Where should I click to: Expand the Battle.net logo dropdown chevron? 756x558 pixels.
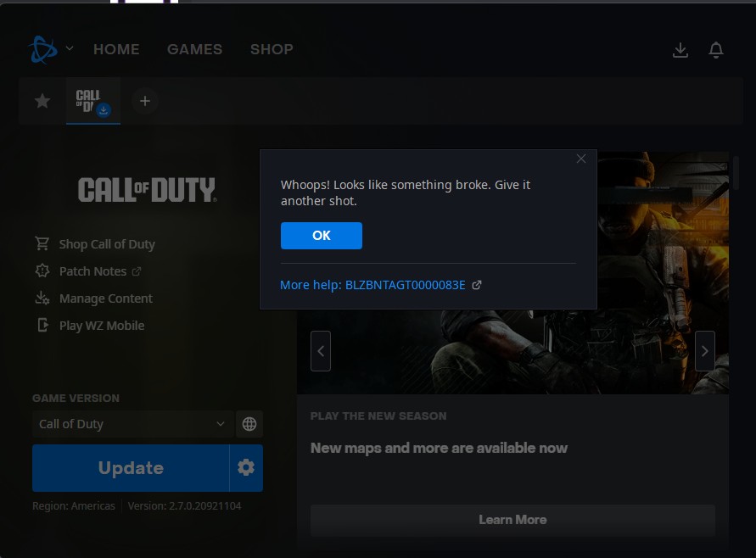coord(70,48)
